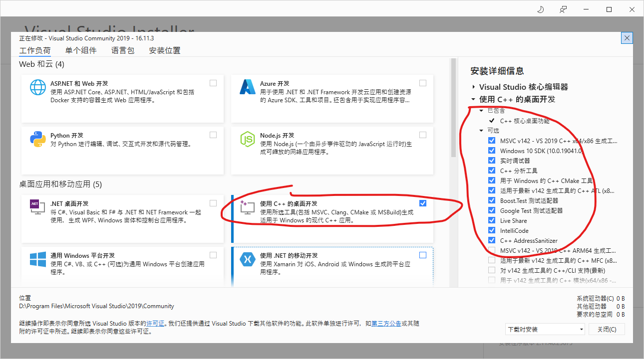Check C++ MFC for v142 component
Image resolution: width=644 pixels, height=359 pixels.
tap(492, 260)
